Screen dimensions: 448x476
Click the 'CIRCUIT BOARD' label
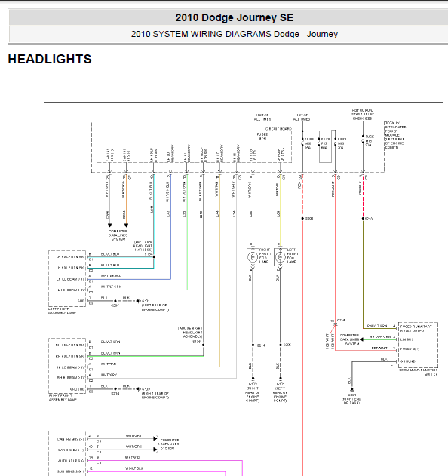click(278, 129)
